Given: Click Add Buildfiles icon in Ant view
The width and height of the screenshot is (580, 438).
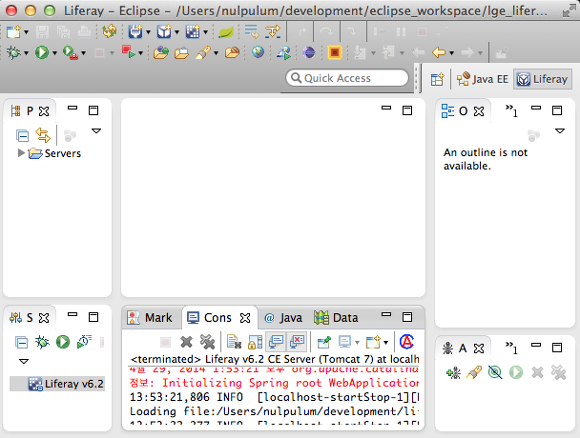Looking at the screenshot, I should pos(453,373).
